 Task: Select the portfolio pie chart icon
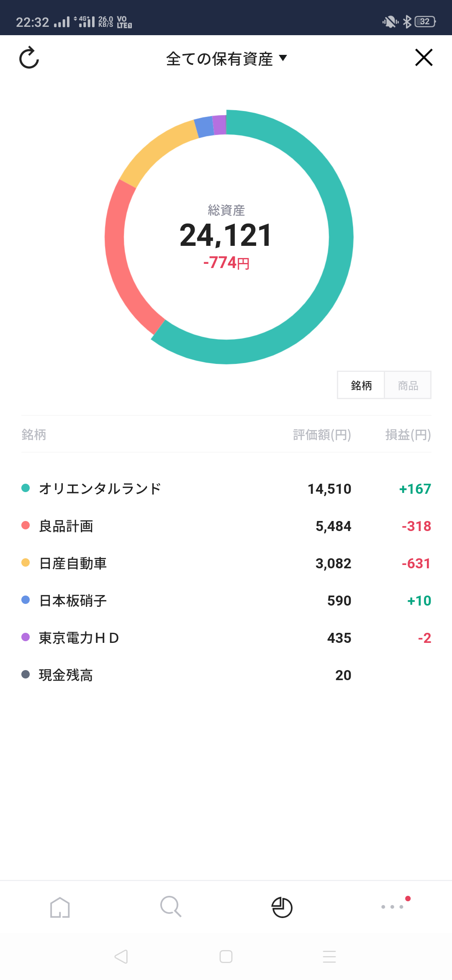(282, 908)
